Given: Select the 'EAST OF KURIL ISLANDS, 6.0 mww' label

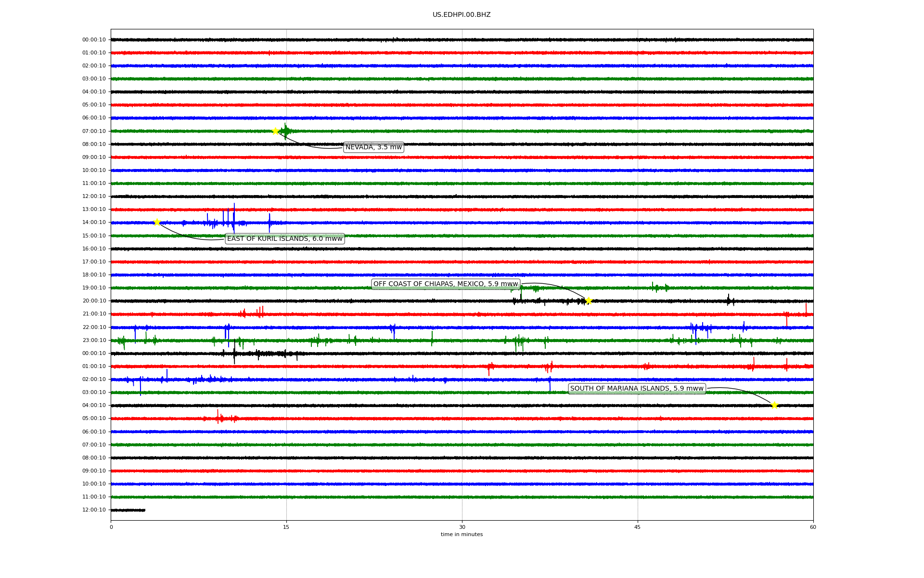Looking at the screenshot, I should pyautogui.click(x=285, y=239).
